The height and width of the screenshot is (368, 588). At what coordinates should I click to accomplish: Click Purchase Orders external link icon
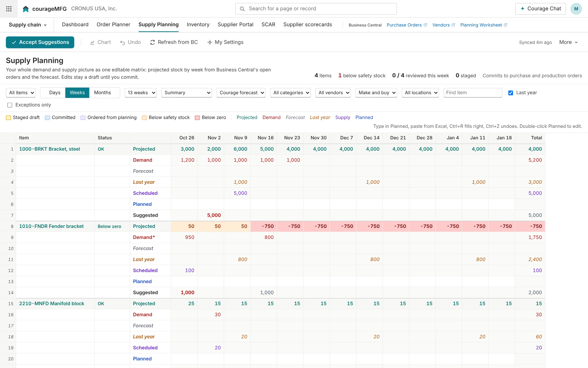[x=425, y=25]
